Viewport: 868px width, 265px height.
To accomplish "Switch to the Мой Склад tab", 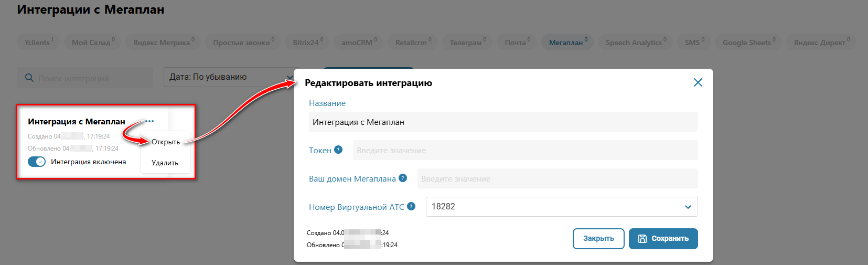I will pyautogui.click(x=93, y=43).
